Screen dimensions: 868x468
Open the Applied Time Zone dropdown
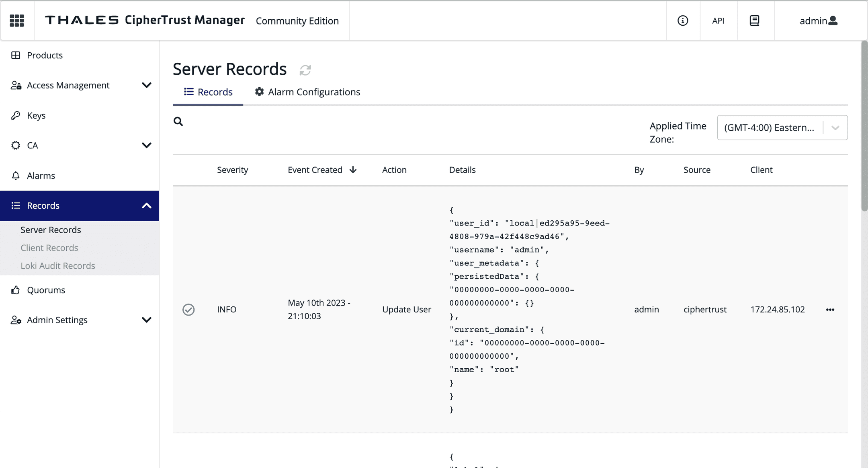pyautogui.click(x=782, y=128)
